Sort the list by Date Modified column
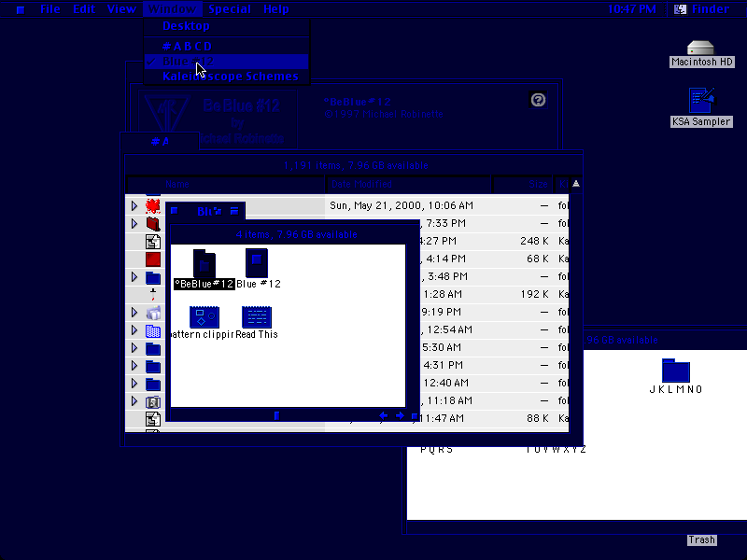747x560 pixels. [408, 184]
